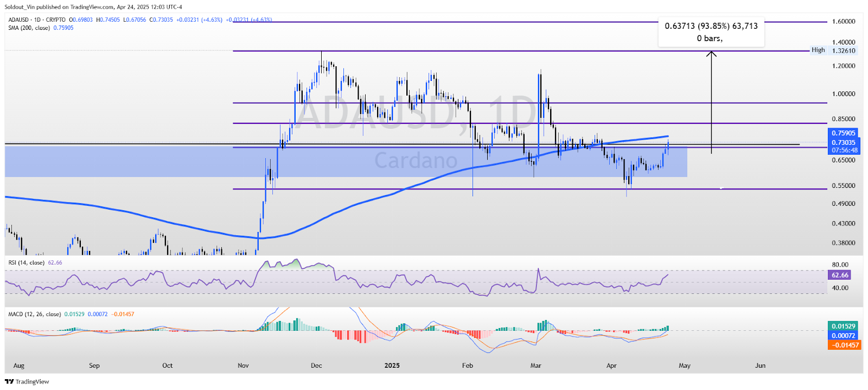Click the Mar label on the time axis

click(536, 366)
